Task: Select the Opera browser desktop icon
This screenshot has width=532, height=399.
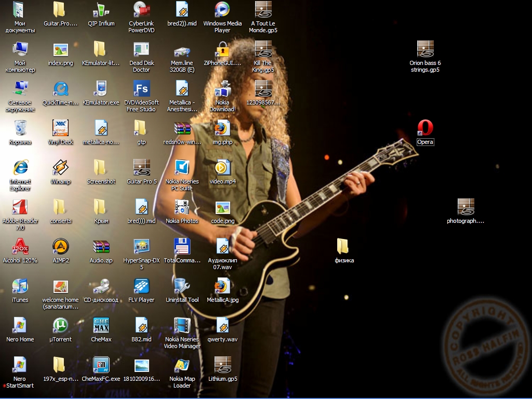Action: tap(425, 128)
